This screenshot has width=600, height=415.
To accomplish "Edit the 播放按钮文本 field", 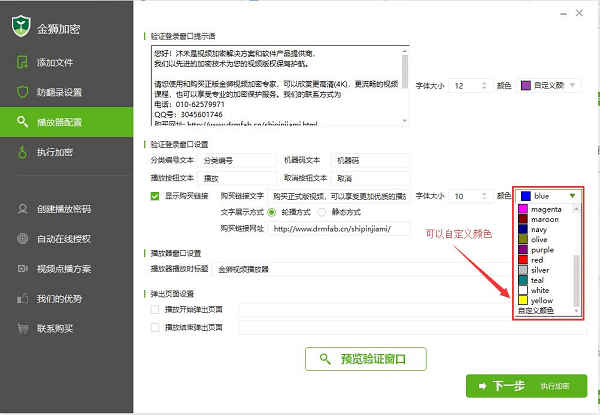I will (237, 178).
